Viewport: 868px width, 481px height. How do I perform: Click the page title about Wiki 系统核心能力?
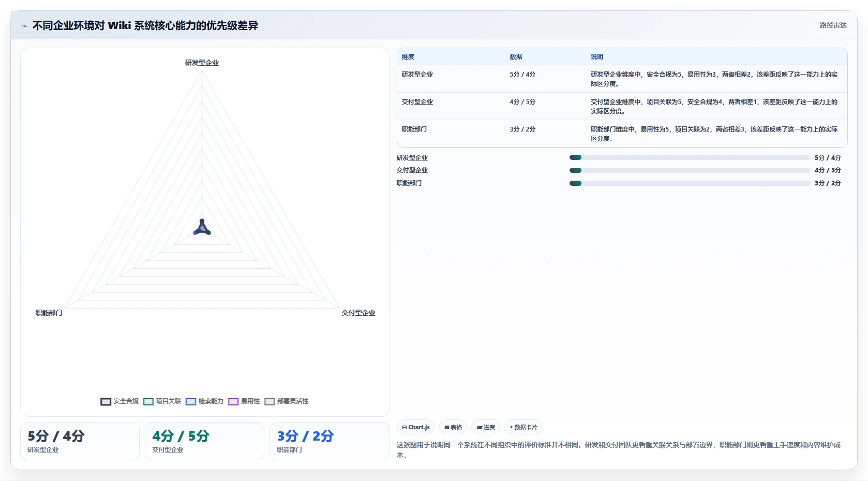pos(145,25)
